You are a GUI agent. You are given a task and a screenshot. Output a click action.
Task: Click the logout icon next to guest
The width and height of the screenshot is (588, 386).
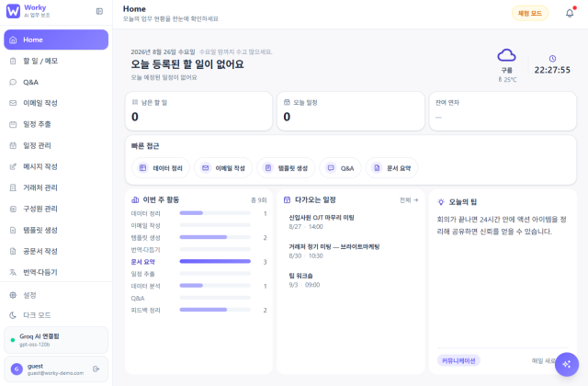pyautogui.click(x=96, y=369)
